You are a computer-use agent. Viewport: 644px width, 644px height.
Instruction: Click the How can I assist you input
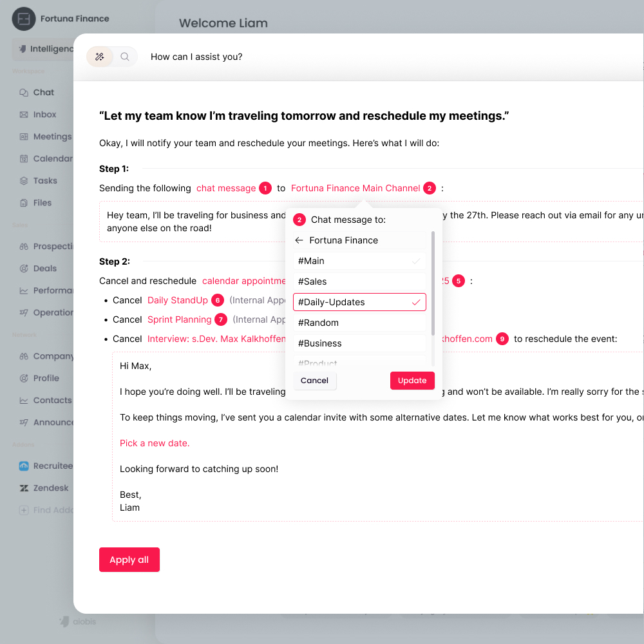[196, 57]
